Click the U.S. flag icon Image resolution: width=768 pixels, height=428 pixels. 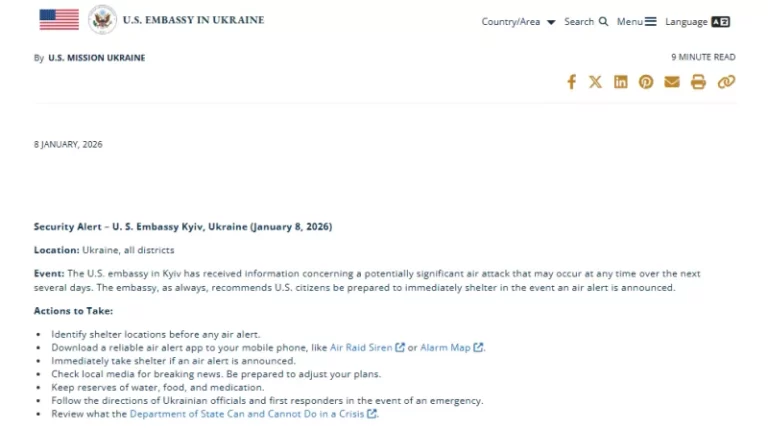[59, 20]
